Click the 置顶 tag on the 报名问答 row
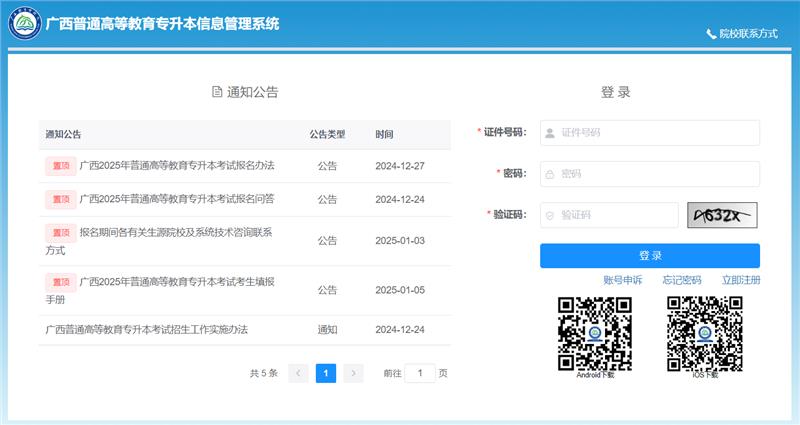 [61, 199]
